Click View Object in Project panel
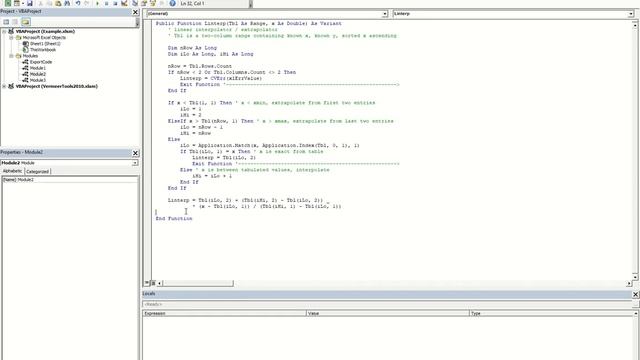Screen dimensions: 640x360 [x=16, y=22]
